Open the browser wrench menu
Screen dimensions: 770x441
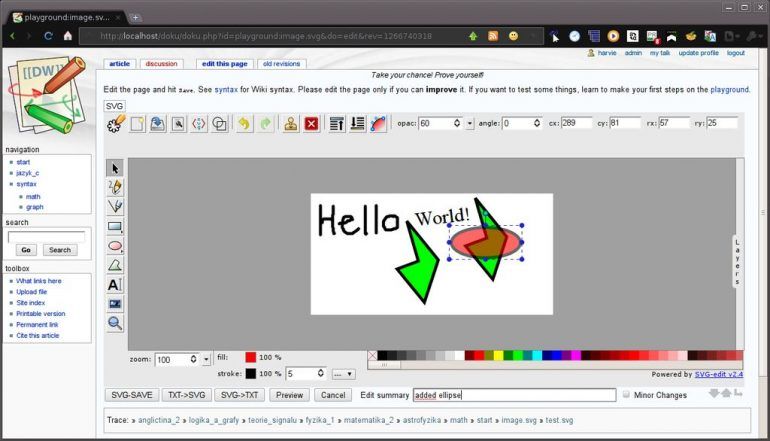click(752, 36)
